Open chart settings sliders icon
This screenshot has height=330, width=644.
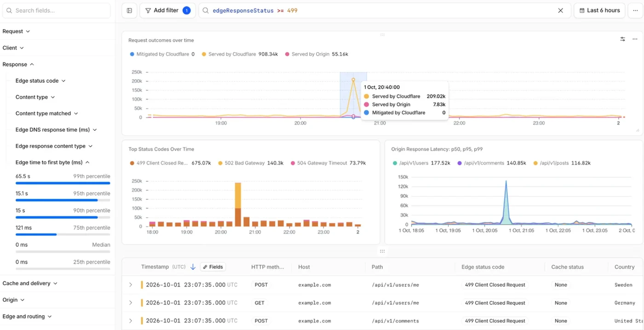pos(622,39)
